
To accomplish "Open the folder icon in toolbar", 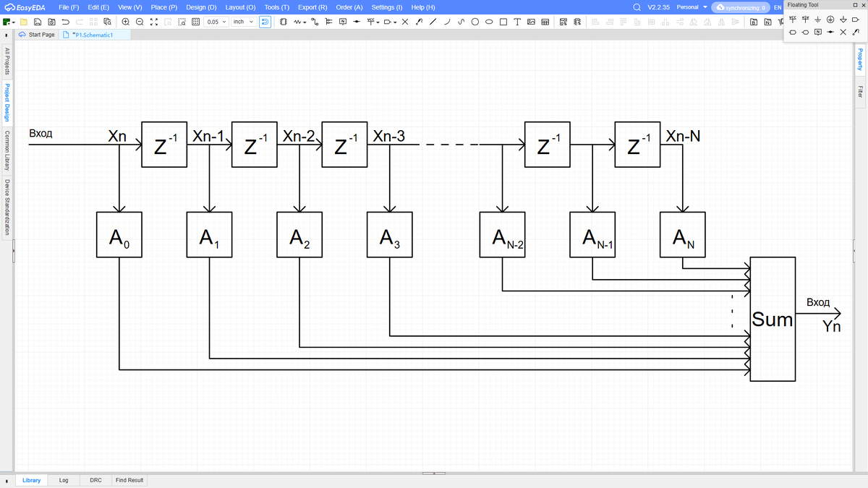I will pos(24,22).
